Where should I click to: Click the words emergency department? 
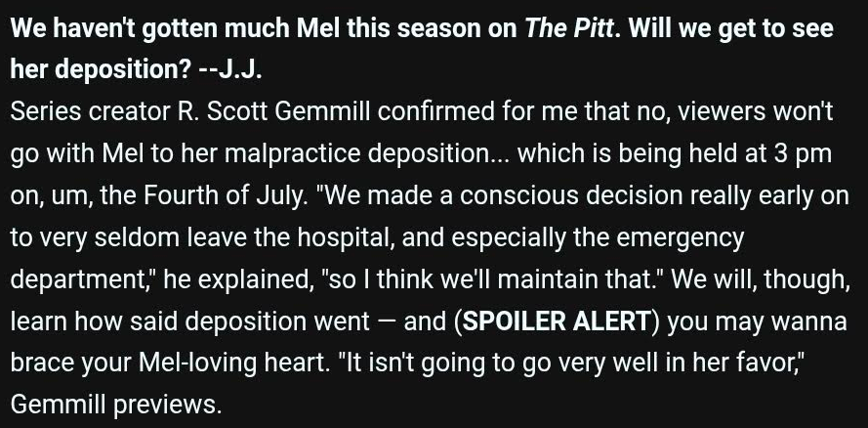[377, 259]
